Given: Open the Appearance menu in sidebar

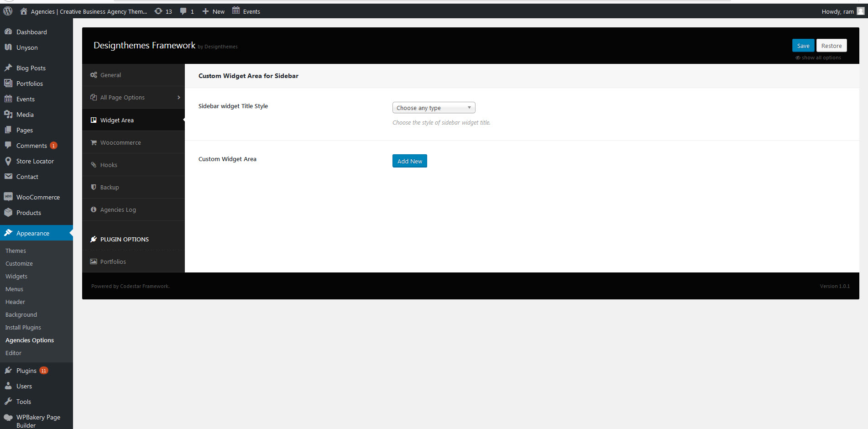Looking at the screenshot, I should 33,233.
